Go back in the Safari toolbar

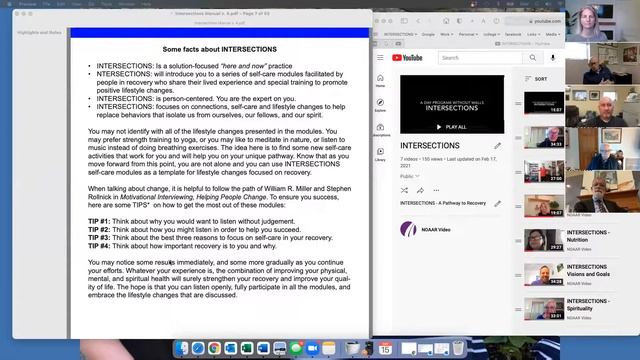(x=418, y=21)
